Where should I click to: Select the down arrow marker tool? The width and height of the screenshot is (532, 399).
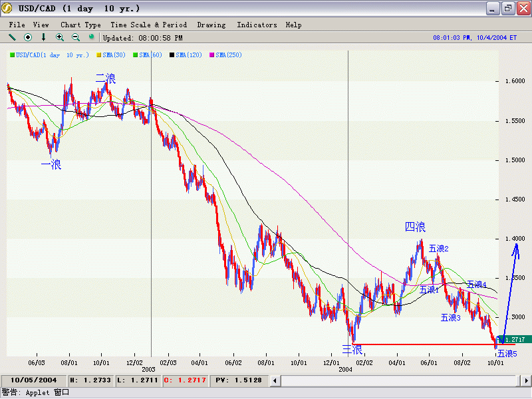tap(44, 37)
